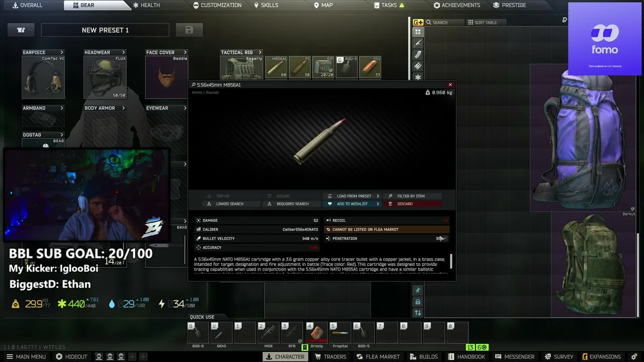
Task: Select the Bagariy tactical rig item
Action: point(242,67)
